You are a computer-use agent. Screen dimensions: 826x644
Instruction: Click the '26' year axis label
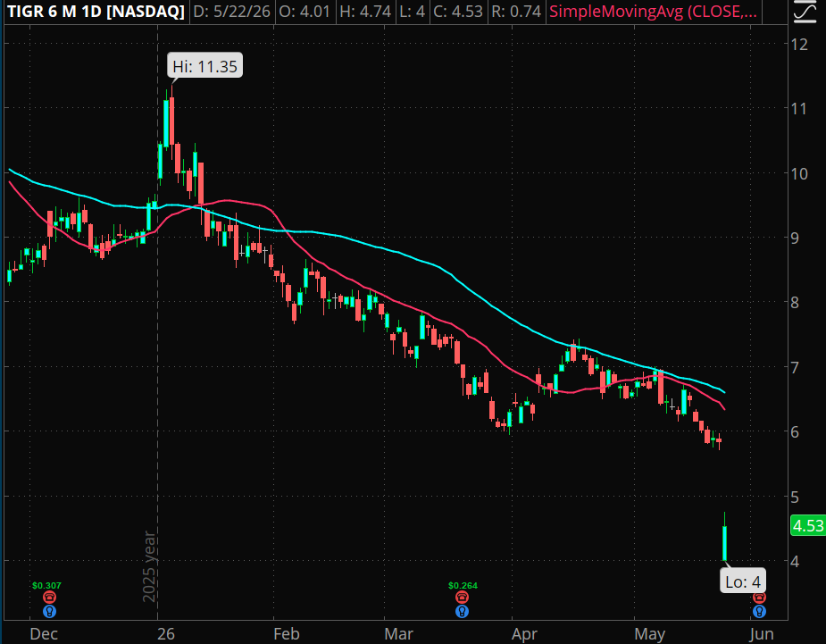166,633
